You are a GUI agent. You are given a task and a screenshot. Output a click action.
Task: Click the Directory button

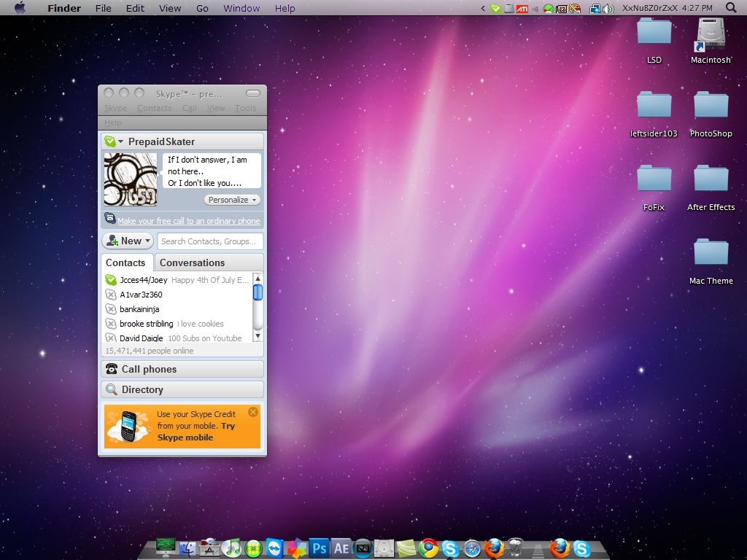(182, 389)
